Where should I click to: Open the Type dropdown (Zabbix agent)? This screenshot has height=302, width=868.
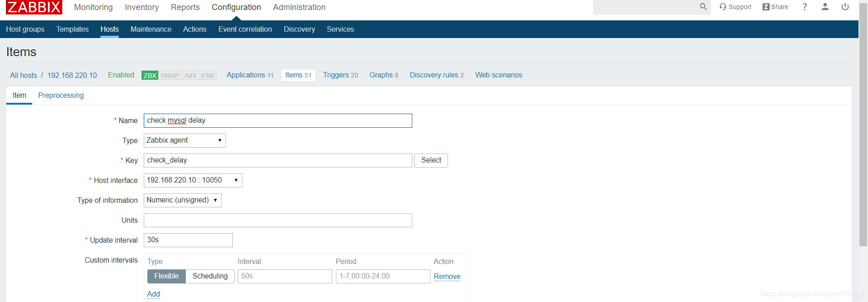184,140
